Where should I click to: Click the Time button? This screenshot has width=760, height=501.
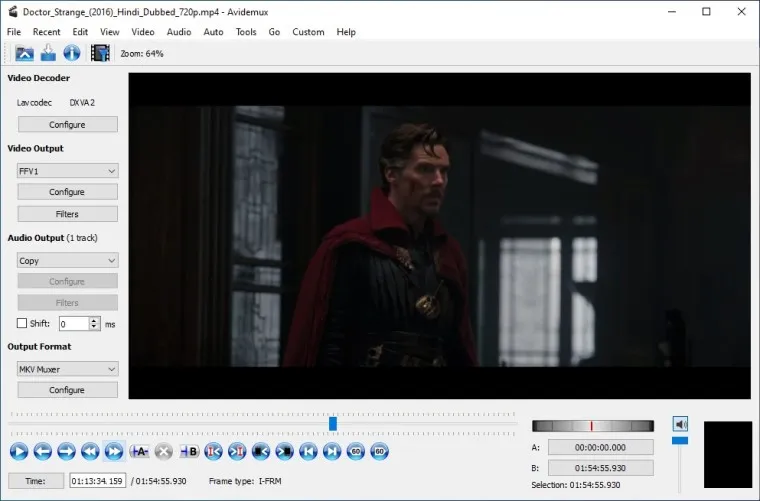point(36,481)
